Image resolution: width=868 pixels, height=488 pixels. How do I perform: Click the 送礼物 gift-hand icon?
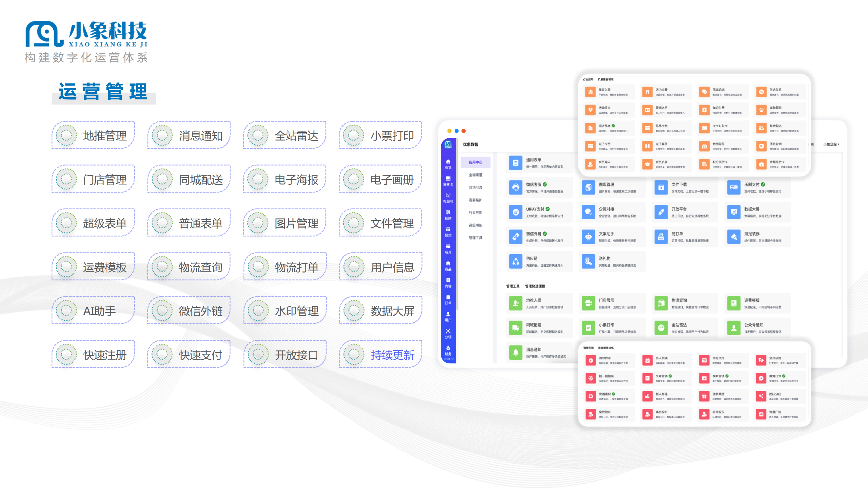coord(588,261)
